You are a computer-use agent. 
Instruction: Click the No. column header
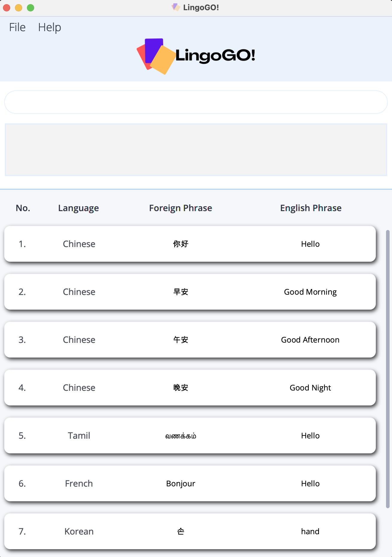click(23, 208)
